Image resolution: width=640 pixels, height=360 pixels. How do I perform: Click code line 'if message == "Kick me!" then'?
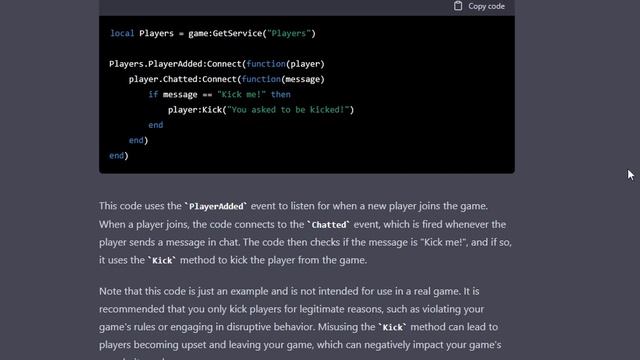coord(219,95)
